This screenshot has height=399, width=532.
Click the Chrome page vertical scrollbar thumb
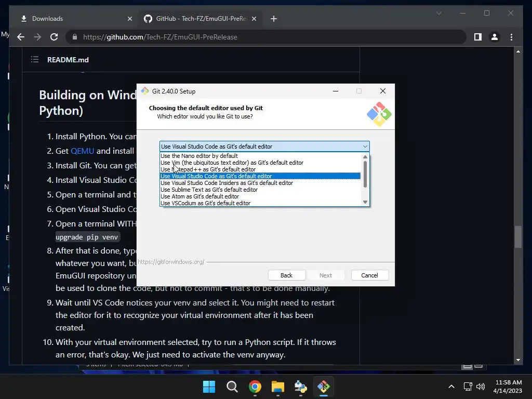pos(518,237)
